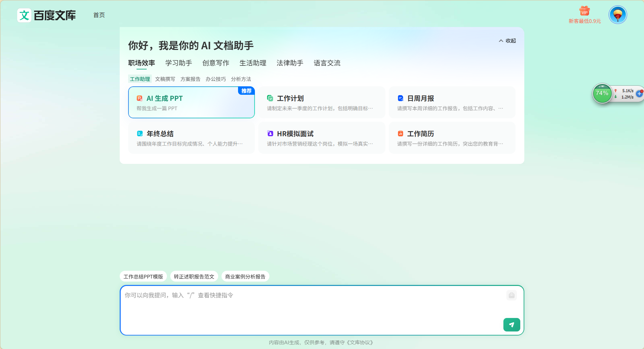Choose the 商业案例分析报告 suggestion
The image size is (644, 349).
click(245, 277)
